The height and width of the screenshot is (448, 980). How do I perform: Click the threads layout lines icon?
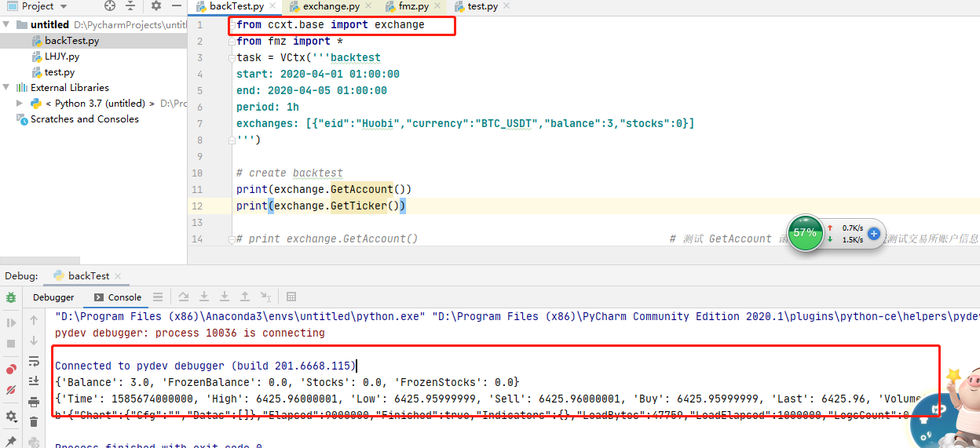158,297
